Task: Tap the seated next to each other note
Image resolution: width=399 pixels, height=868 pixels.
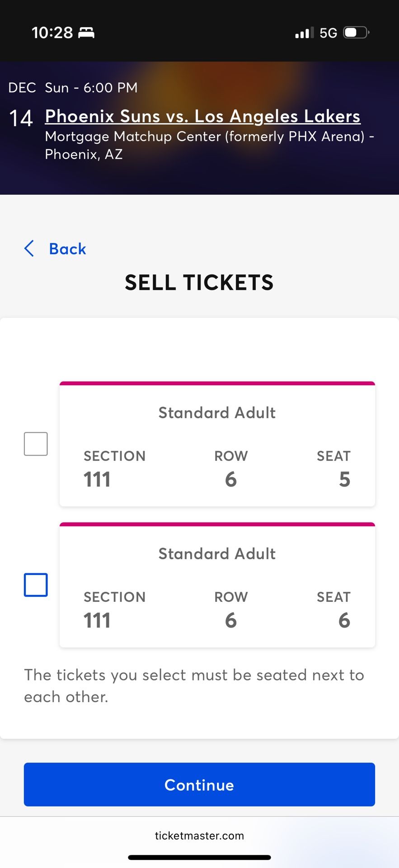Action: tap(194, 685)
